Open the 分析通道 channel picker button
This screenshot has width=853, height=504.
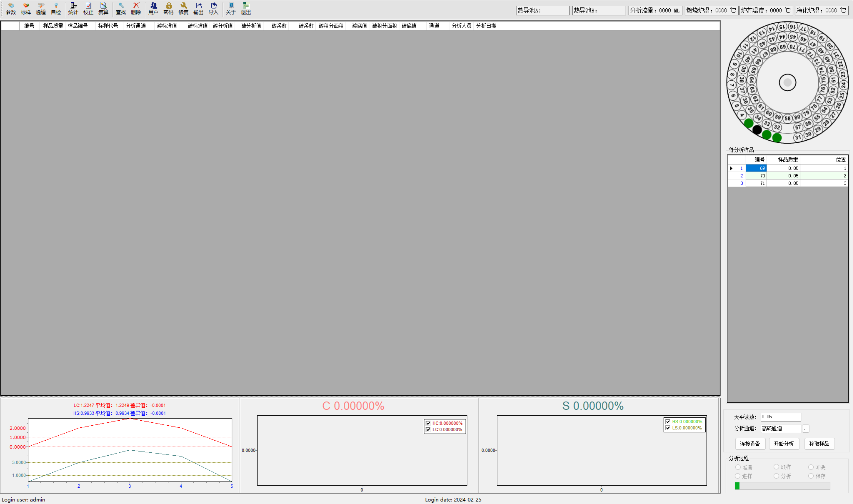(805, 429)
